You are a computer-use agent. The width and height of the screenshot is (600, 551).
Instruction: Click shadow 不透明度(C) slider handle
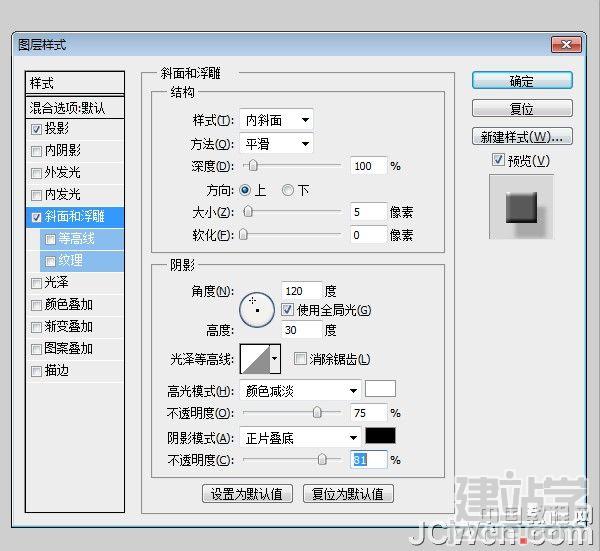322,459
